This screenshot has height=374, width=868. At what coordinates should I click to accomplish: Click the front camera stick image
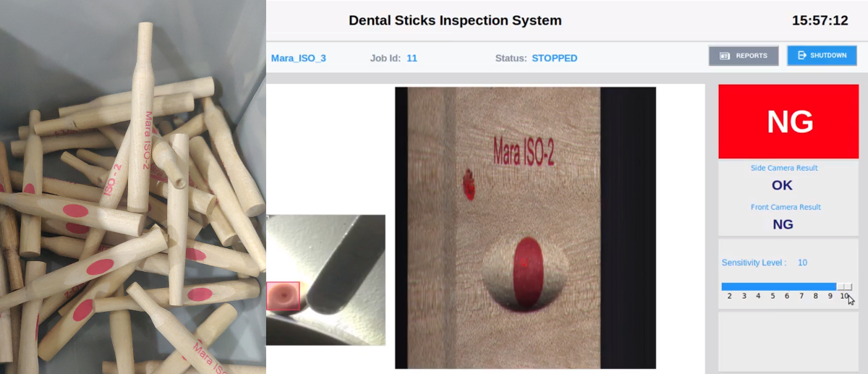[325, 280]
